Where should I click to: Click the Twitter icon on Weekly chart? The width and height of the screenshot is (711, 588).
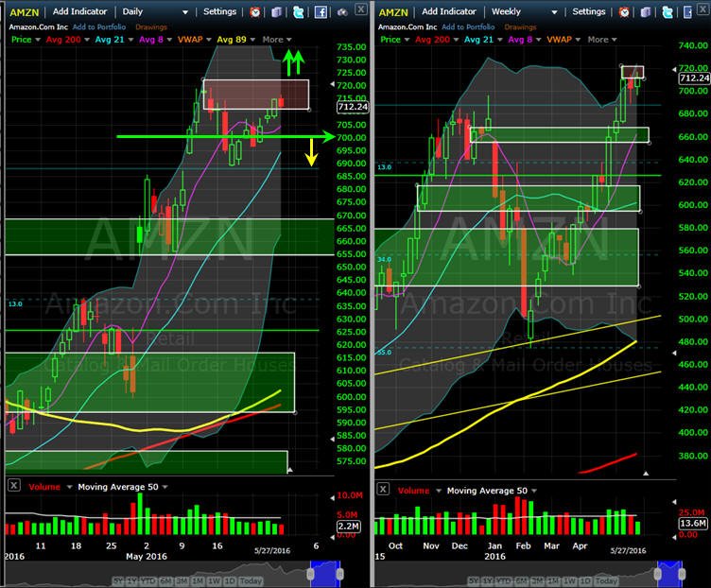(x=668, y=12)
